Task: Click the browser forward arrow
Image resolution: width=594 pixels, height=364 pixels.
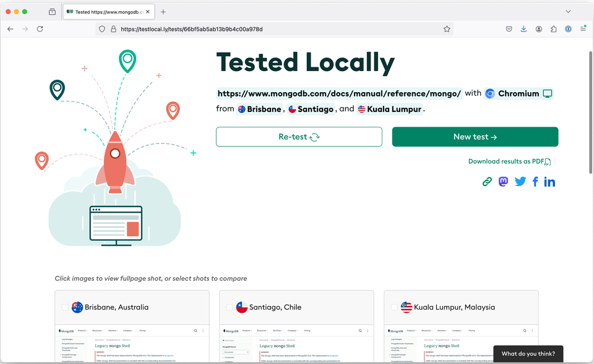Action: (x=25, y=29)
